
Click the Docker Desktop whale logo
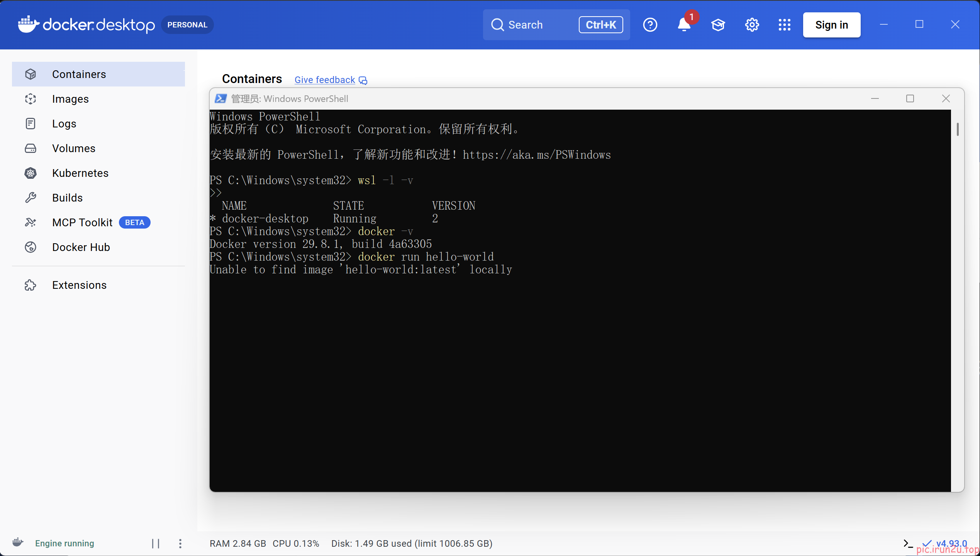(29, 24)
